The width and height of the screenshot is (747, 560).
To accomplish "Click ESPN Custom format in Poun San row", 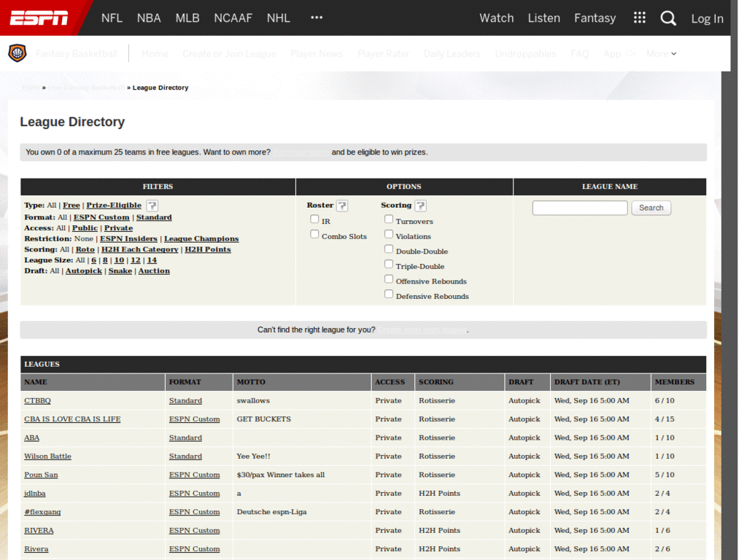I will pyautogui.click(x=194, y=475).
